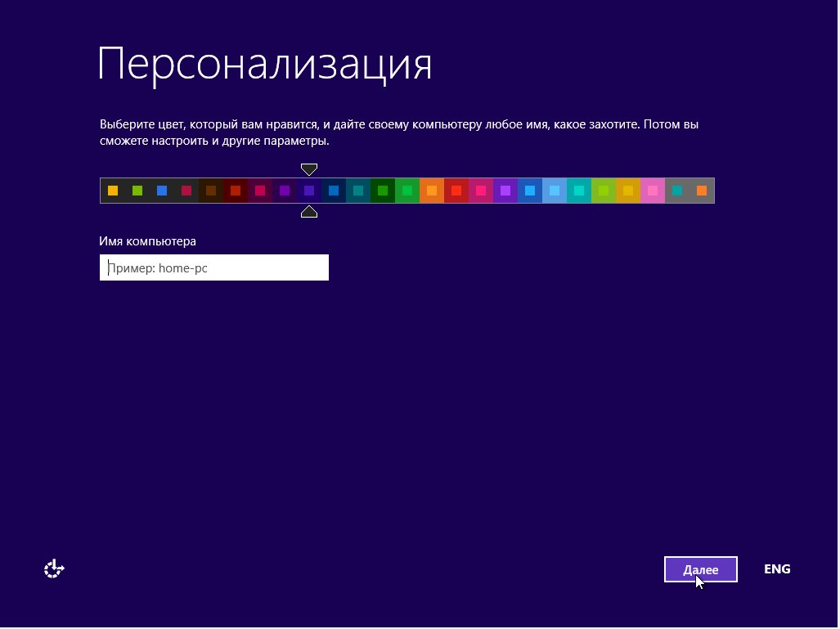Select the cyan swatch on turquoise
Screen dimensions: 840x629
tap(580, 191)
